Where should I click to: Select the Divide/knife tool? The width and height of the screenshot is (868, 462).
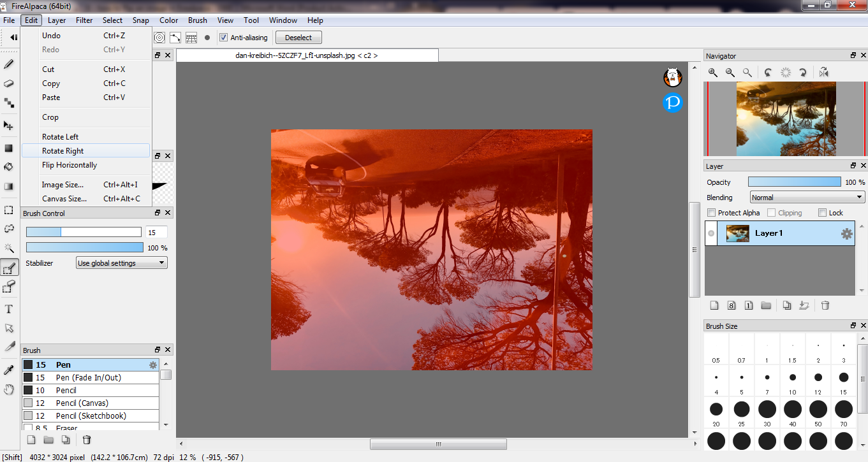[x=9, y=347]
